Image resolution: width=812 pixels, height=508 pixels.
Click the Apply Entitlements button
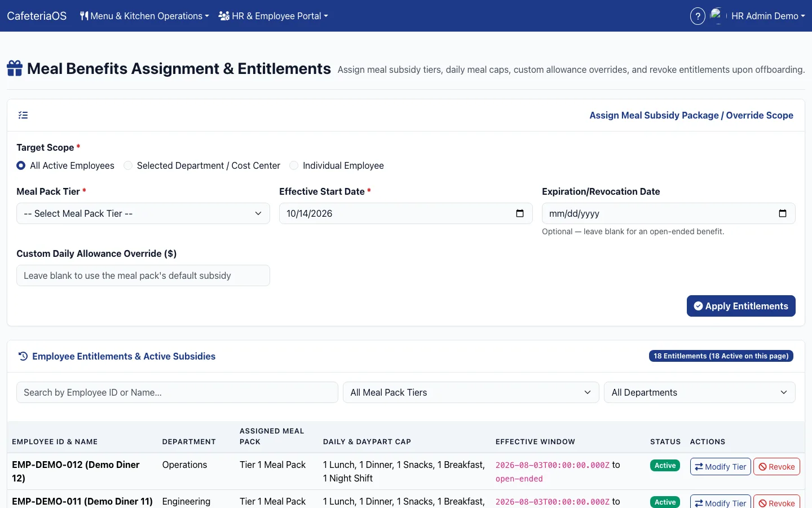(x=741, y=306)
